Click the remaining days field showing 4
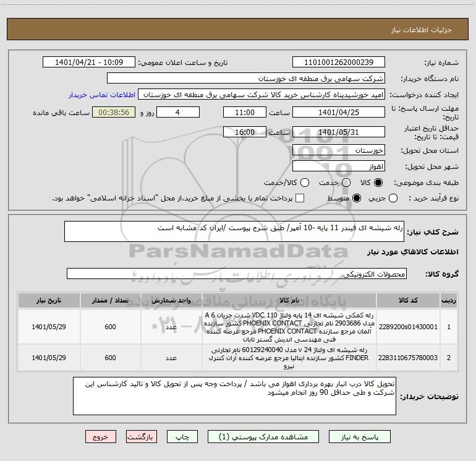 pos(178,113)
